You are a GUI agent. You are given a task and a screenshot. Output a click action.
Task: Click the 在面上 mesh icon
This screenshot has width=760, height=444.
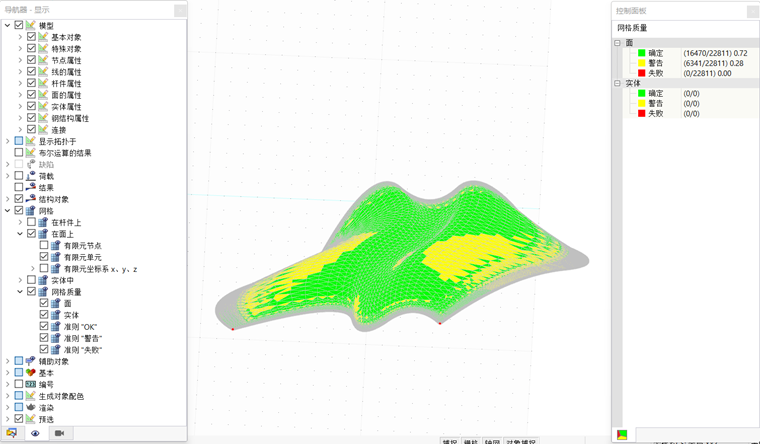tap(43, 234)
